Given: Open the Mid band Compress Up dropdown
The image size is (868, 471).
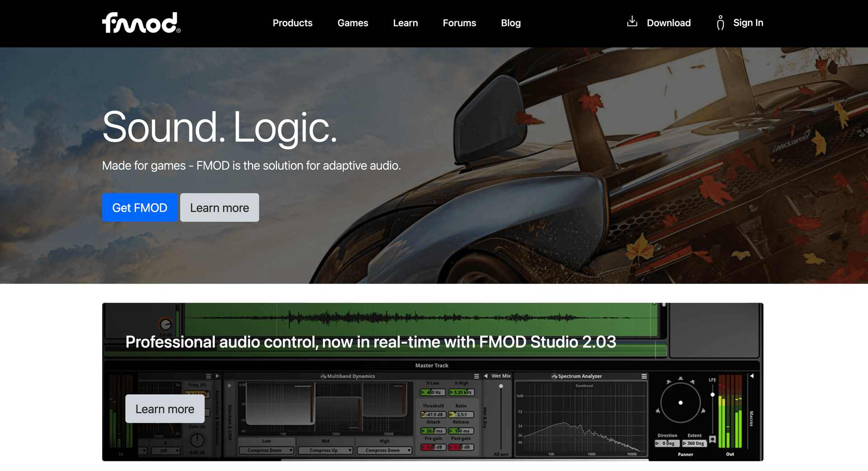Looking at the screenshot, I should point(325,450).
